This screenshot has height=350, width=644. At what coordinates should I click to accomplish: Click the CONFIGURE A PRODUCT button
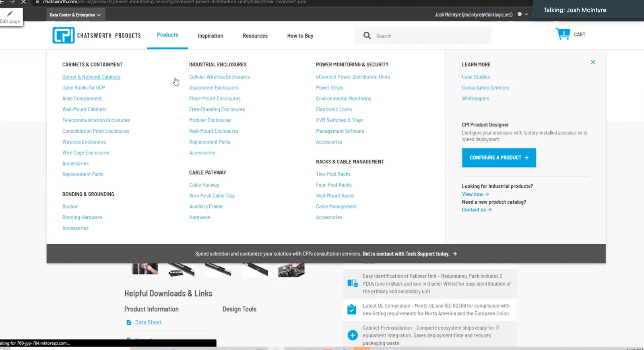tap(499, 158)
